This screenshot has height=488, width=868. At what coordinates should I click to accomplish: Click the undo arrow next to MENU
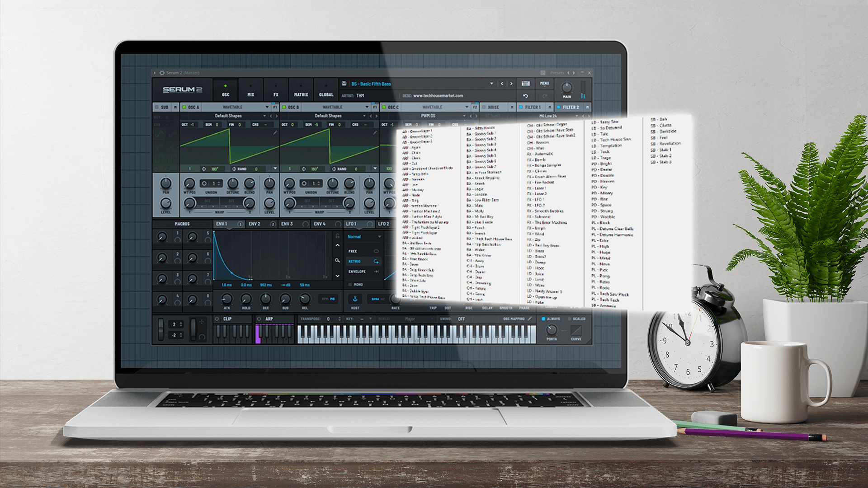click(x=525, y=96)
